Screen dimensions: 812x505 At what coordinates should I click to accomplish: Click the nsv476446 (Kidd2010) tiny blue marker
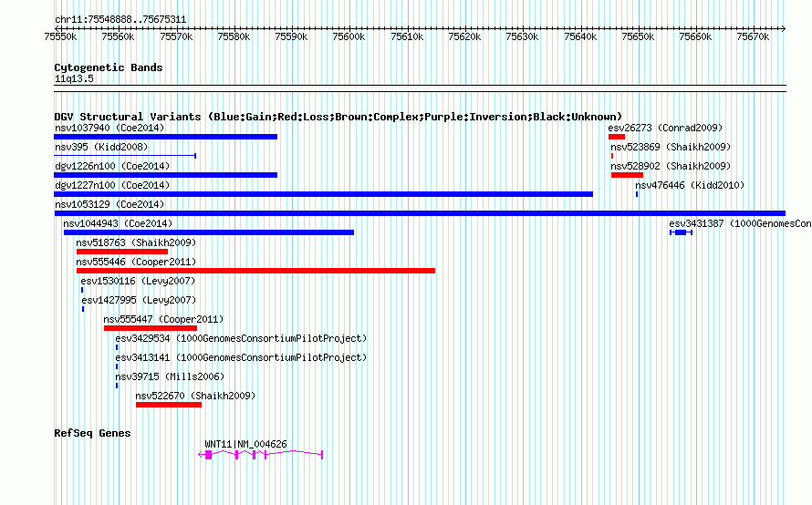coord(637,194)
